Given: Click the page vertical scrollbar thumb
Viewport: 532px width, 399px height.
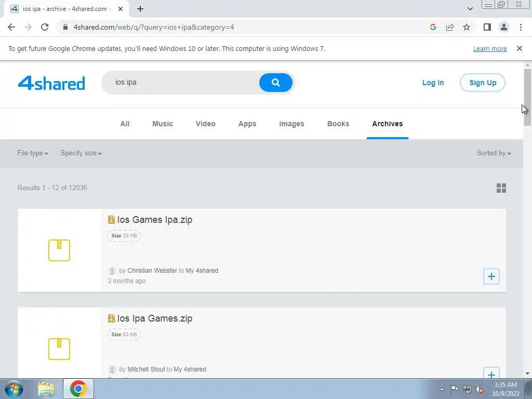Looking at the screenshot, I should (x=527, y=97).
